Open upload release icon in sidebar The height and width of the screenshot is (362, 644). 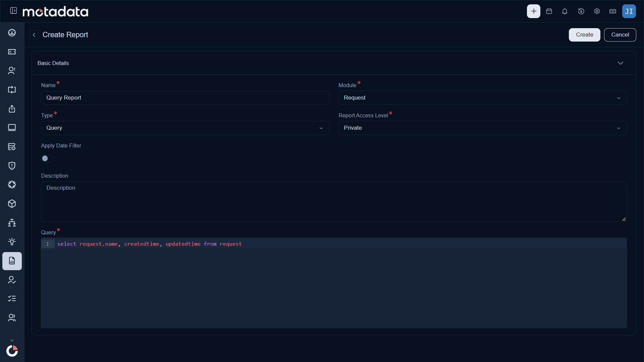click(12, 109)
